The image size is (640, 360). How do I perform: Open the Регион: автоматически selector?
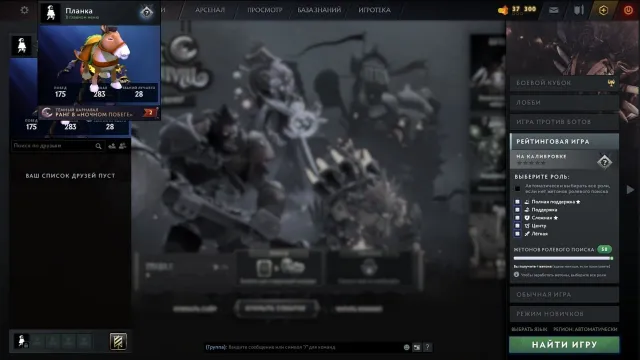pyautogui.click(x=585, y=329)
